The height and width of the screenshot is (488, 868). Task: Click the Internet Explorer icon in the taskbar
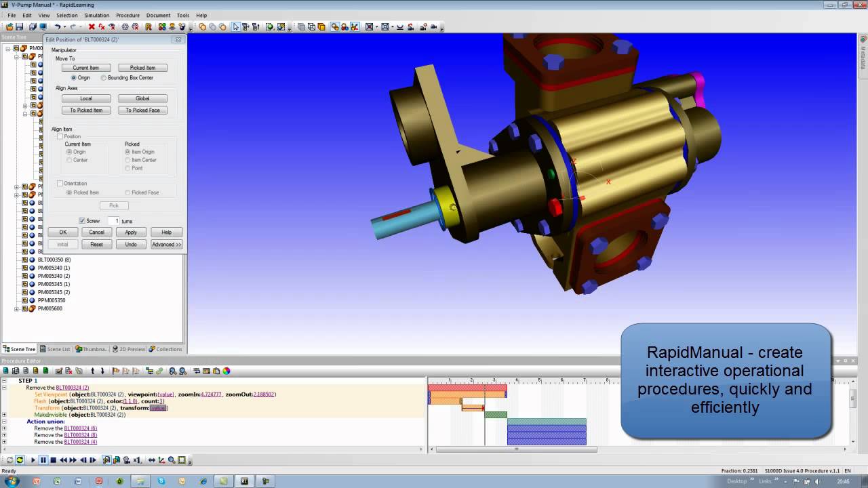pyautogui.click(x=203, y=481)
